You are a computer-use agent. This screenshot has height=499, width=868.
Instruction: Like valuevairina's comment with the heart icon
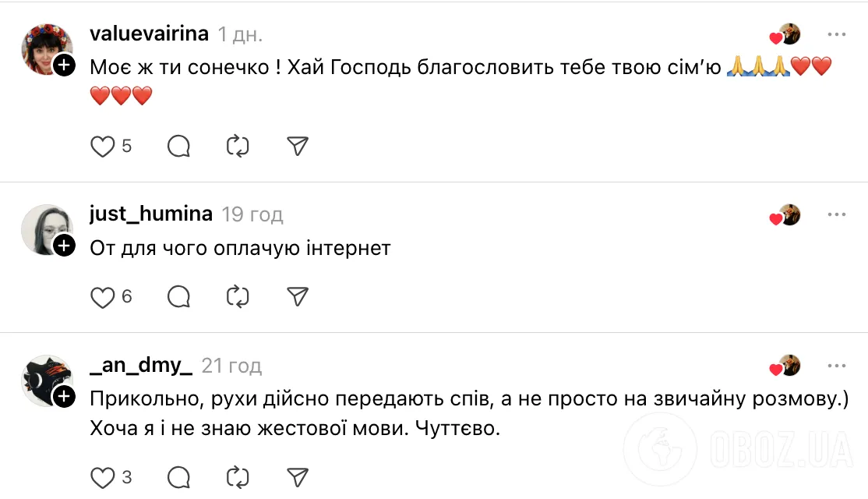tap(102, 145)
